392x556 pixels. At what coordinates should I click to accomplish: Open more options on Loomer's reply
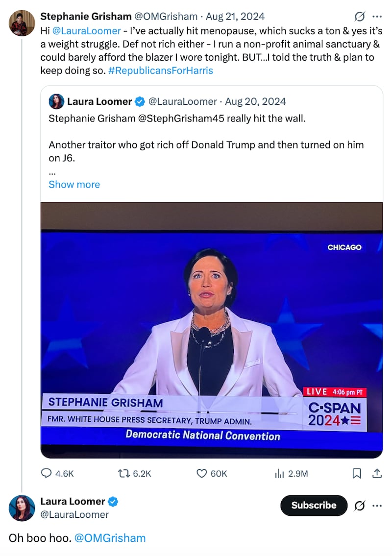(377, 506)
